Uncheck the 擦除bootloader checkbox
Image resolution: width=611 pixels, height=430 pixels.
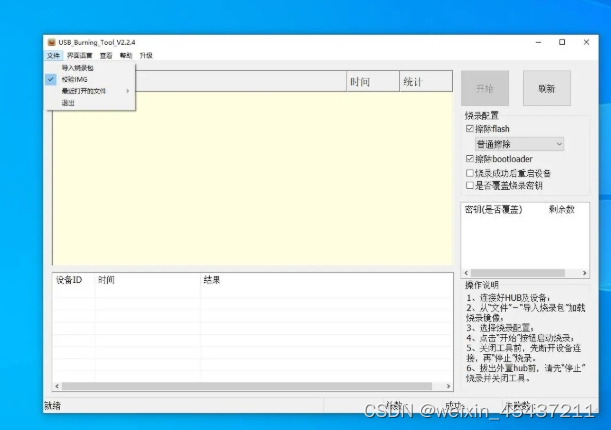click(x=470, y=159)
